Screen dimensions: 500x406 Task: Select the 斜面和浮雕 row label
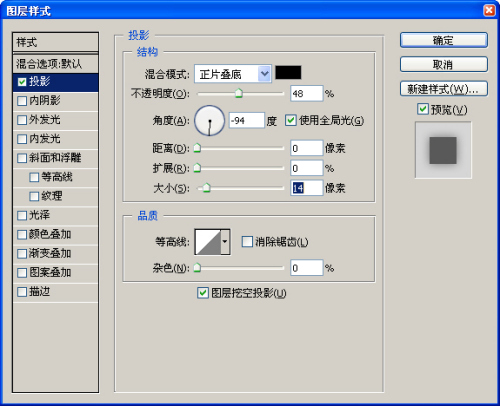tap(55, 158)
